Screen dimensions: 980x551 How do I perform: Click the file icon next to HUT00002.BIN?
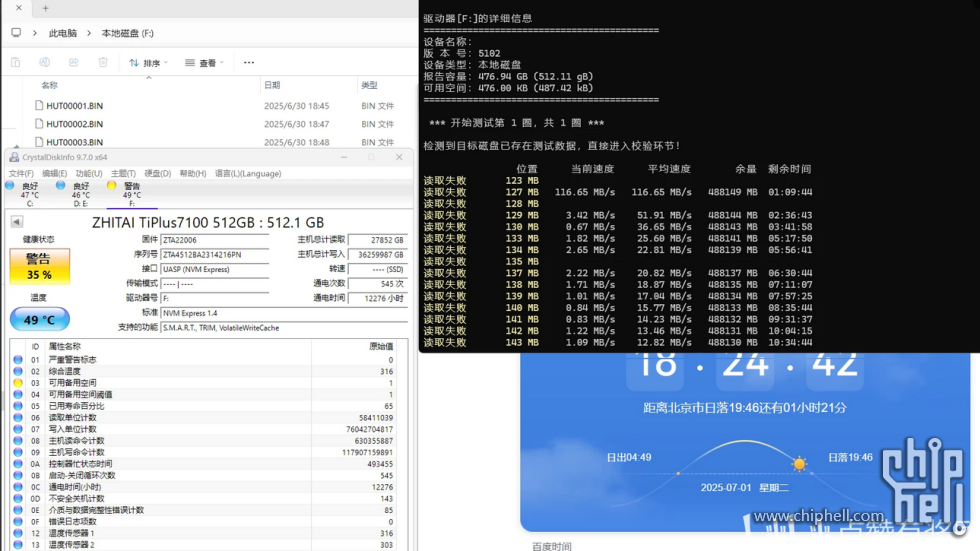coord(39,124)
